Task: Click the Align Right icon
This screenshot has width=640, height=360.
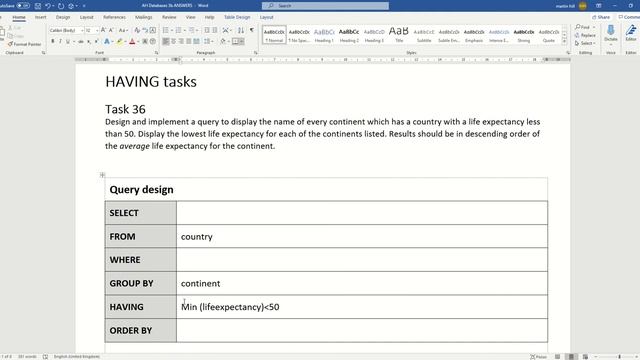Action: [x=181, y=41]
